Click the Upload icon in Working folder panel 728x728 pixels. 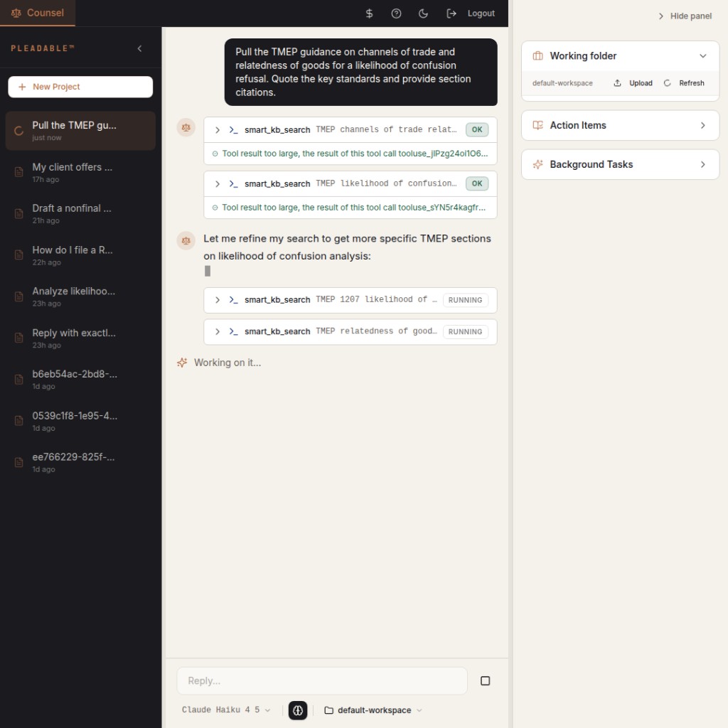click(x=616, y=82)
